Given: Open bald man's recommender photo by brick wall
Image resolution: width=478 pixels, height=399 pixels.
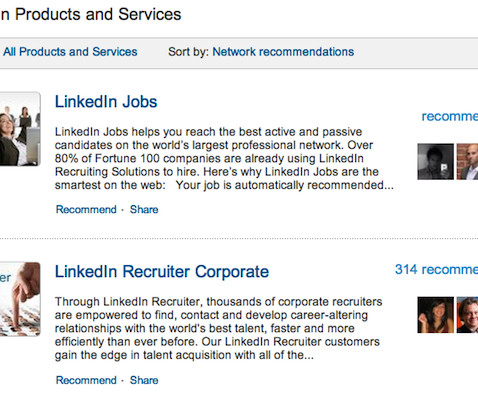Looking at the screenshot, I should [467, 162].
